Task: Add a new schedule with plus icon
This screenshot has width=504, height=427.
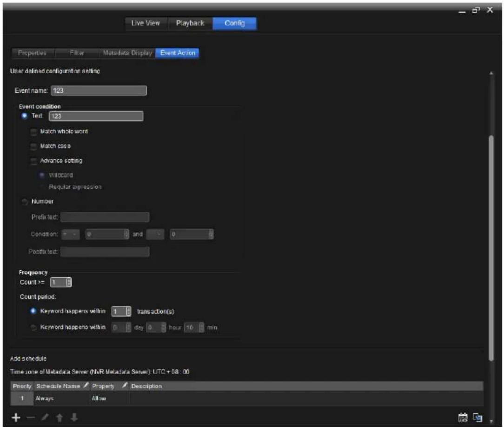Action: (x=16, y=418)
